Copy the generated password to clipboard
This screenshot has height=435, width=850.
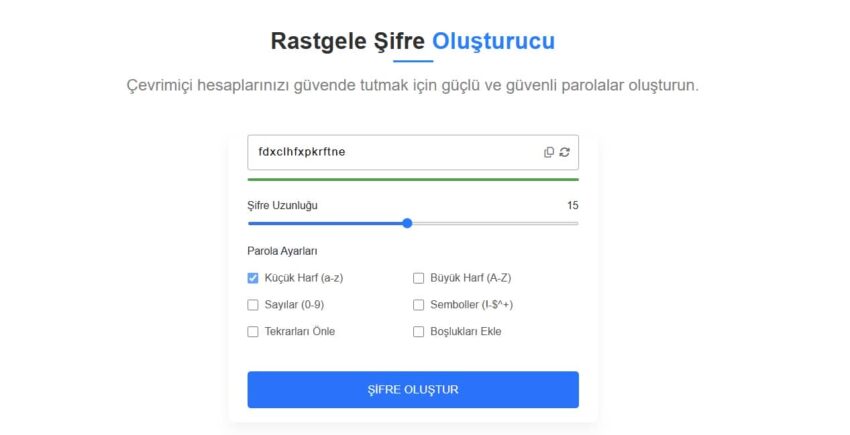pos(549,152)
